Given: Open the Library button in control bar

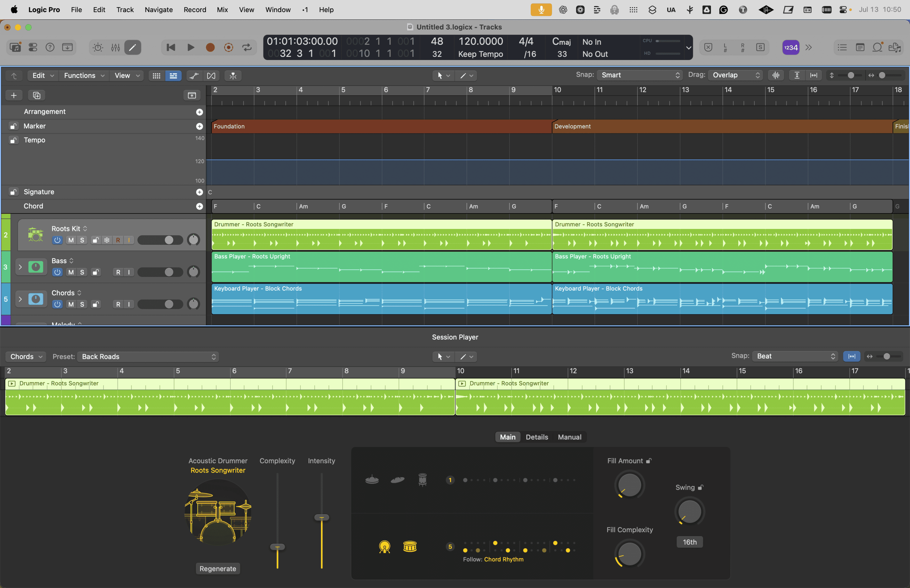Looking at the screenshot, I should (15, 47).
